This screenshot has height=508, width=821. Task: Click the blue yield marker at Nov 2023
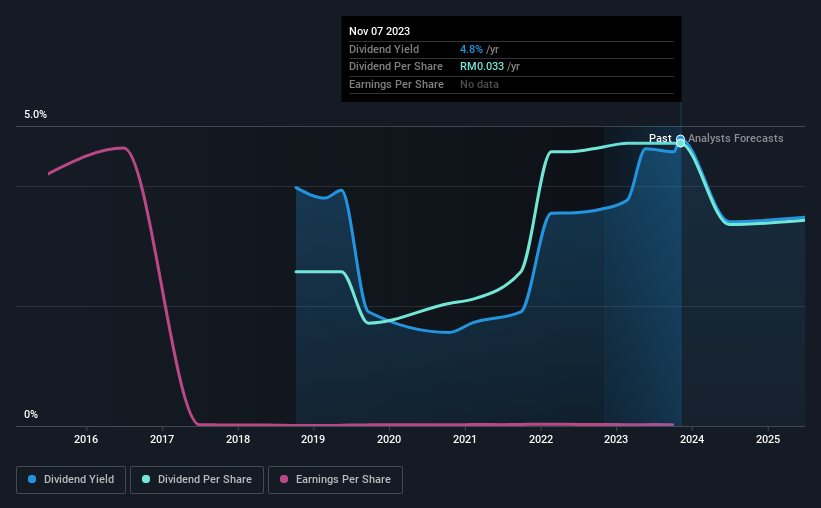pos(680,138)
